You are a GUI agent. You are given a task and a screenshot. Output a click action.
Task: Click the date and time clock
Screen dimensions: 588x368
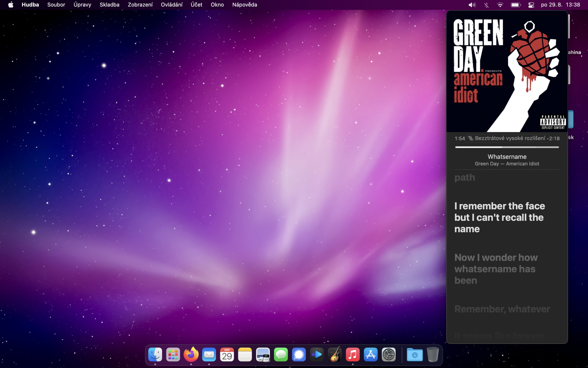[x=560, y=5]
